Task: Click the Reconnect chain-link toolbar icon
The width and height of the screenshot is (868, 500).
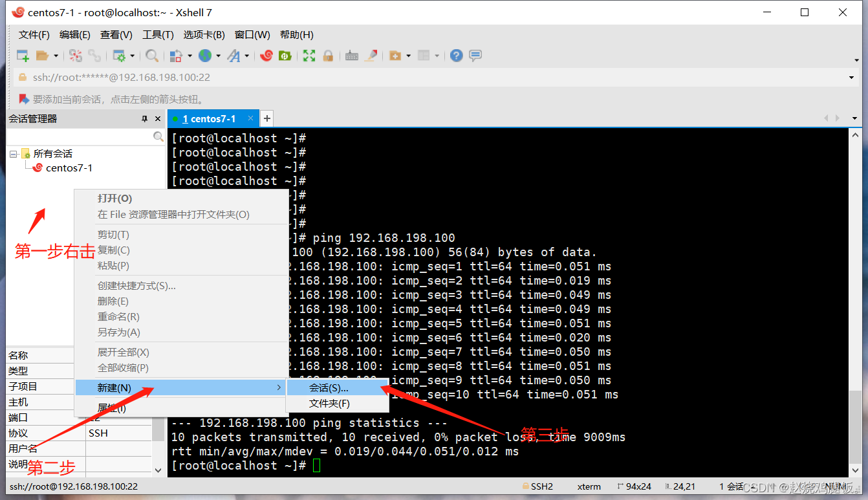Action: [94, 56]
